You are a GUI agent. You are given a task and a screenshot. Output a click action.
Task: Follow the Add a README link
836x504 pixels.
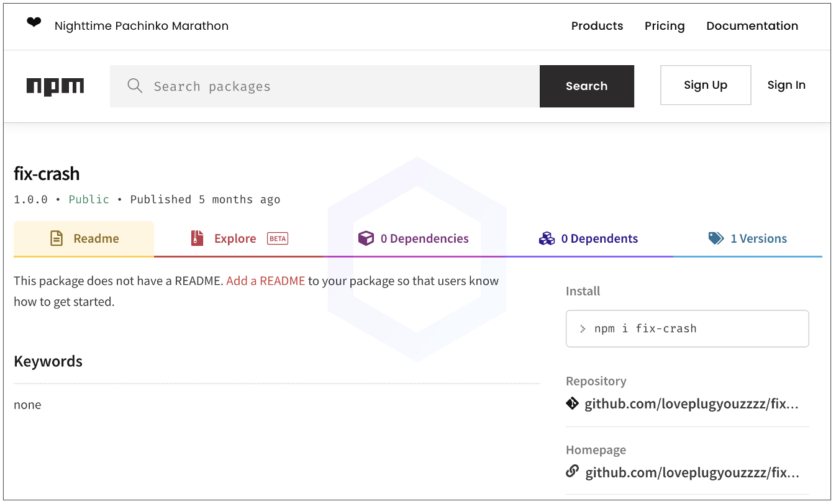click(x=265, y=281)
